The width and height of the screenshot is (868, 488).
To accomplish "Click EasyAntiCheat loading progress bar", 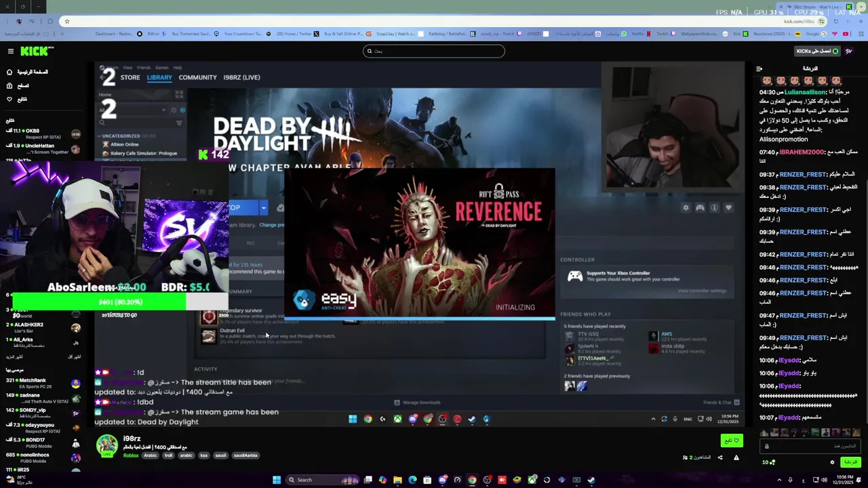I will point(419,318).
